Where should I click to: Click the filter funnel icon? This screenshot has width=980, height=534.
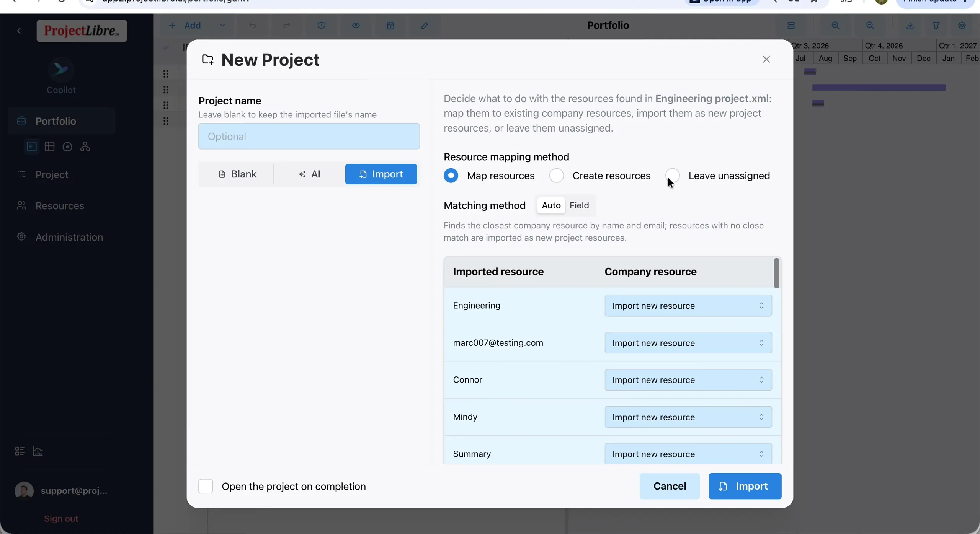(x=936, y=26)
